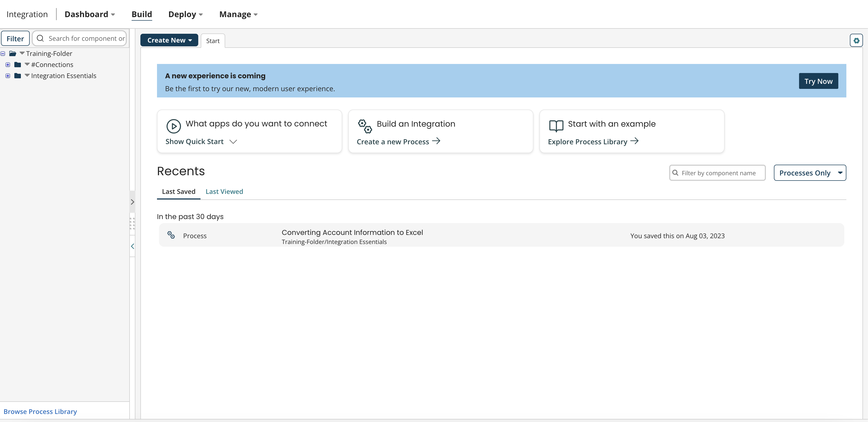Open the Processes Only dropdown filter
868x422 pixels.
pos(810,172)
